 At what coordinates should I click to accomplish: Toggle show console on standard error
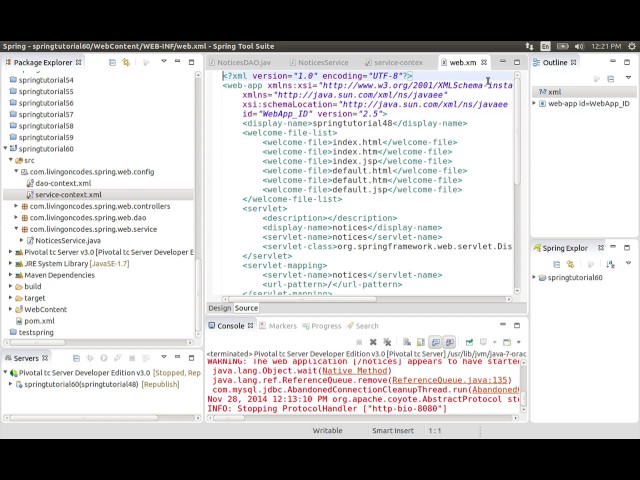[x=450, y=342]
